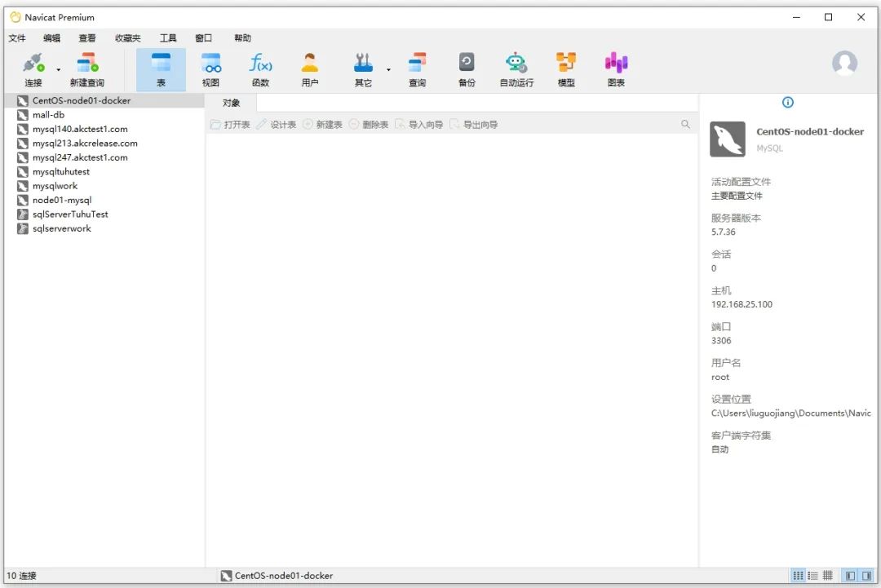
Task: Click the 导出向导 (Export Wizard) button
Action: coord(474,124)
